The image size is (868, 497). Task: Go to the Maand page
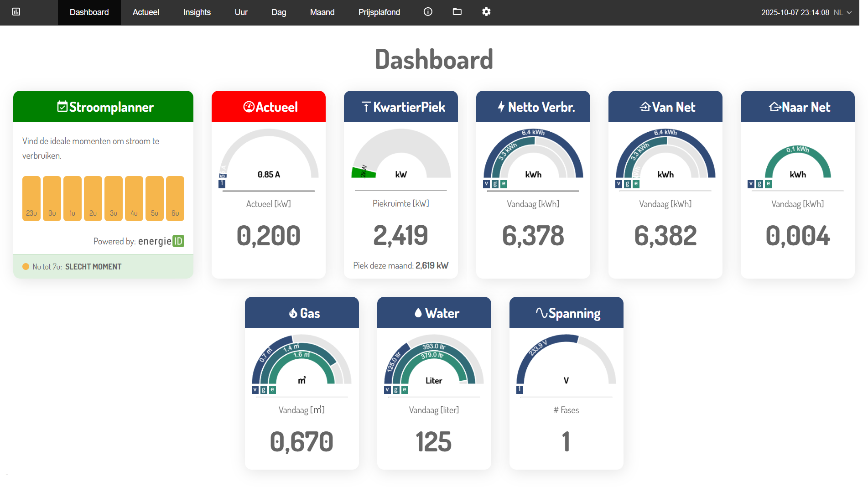click(322, 12)
